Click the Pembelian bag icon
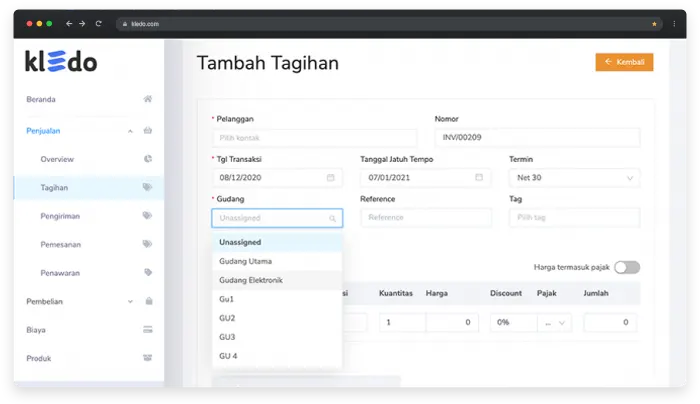The height and width of the screenshot is (404, 700). 149,301
